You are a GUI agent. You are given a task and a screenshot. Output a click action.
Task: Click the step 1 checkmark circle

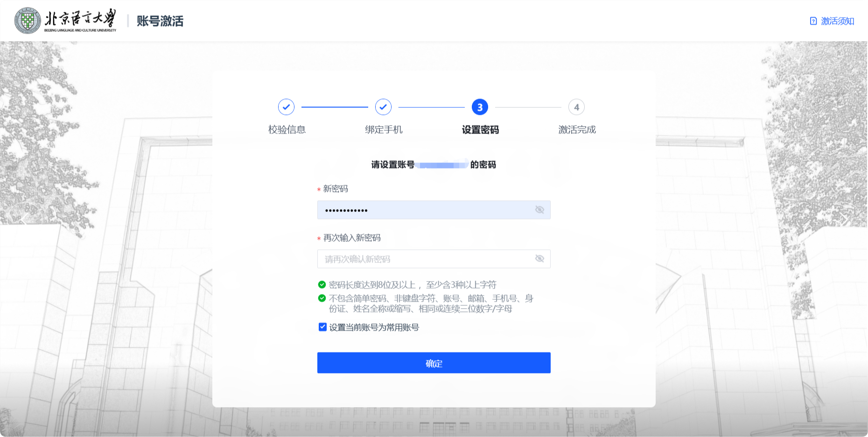tap(286, 107)
